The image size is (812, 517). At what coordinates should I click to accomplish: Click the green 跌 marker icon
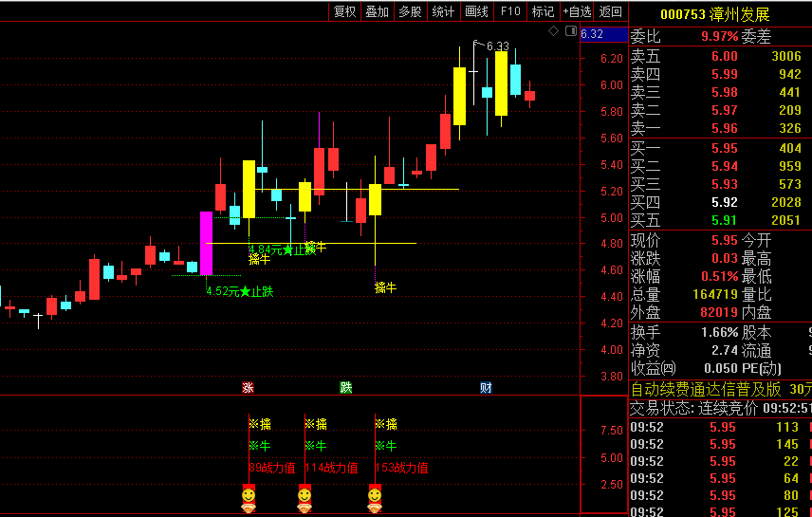click(346, 387)
